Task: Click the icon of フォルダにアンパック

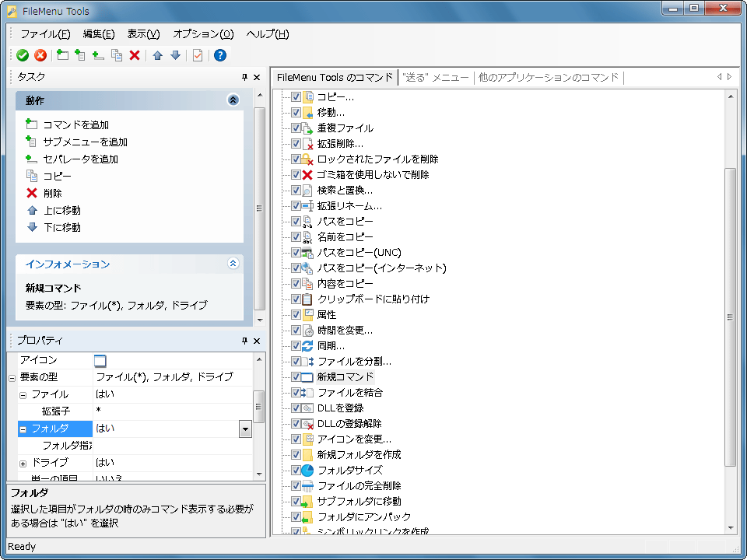Action: tap(308, 516)
